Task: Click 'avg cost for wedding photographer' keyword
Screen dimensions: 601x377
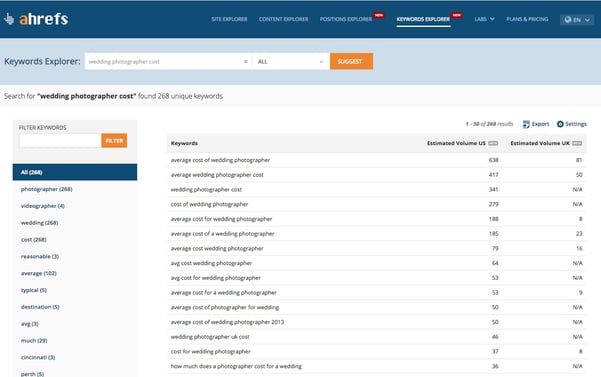Action: click(216, 278)
